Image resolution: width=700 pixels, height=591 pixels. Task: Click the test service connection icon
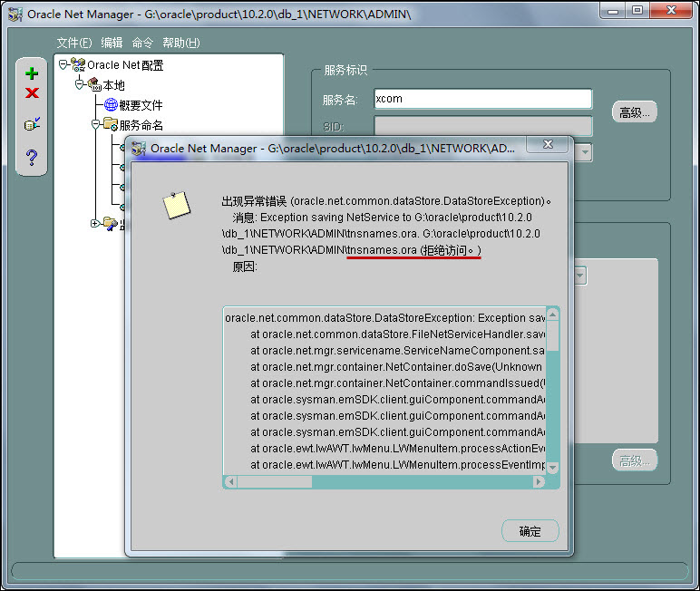(32, 123)
